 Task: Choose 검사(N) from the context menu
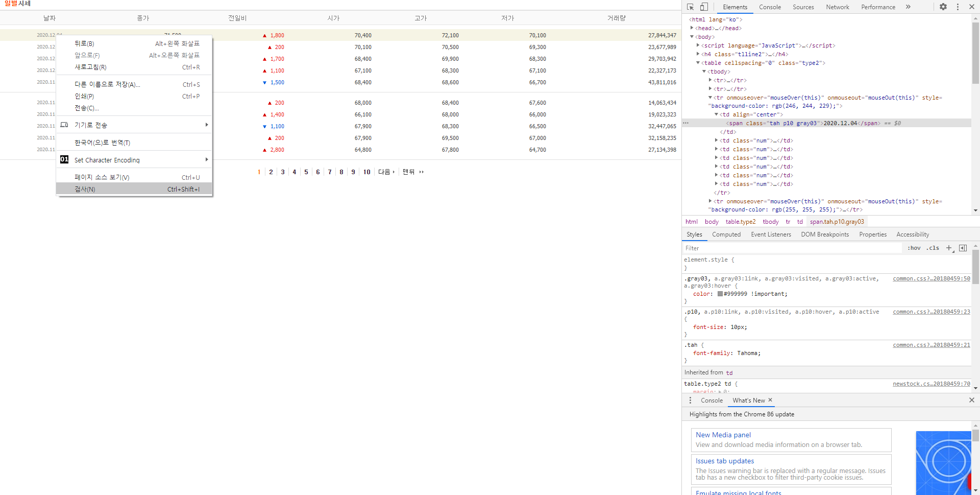[134, 189]
